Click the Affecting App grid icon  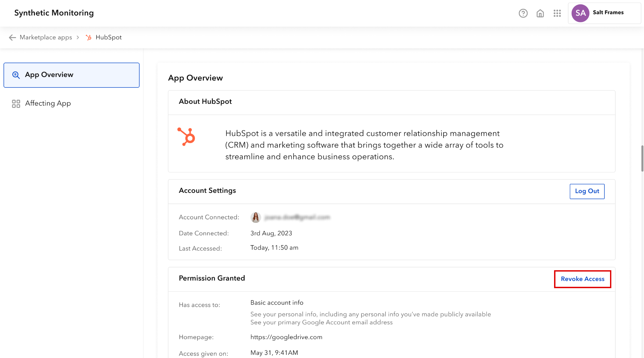(16, 103)
